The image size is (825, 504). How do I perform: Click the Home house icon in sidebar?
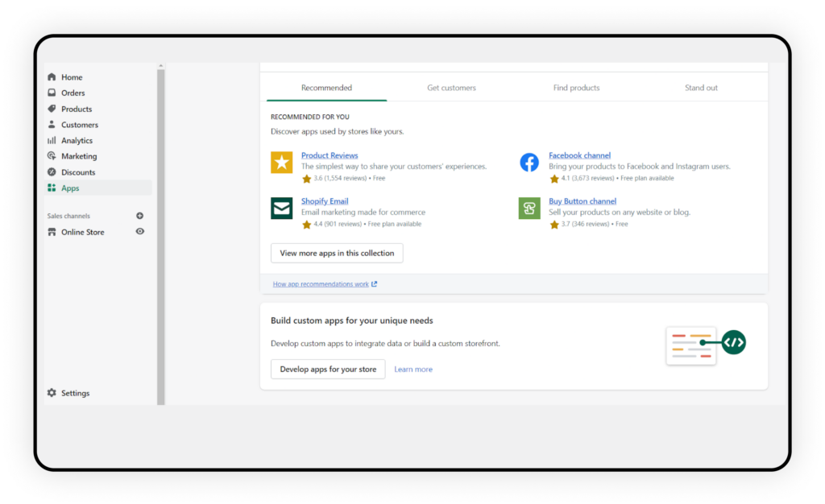click(x=52, y=76)
